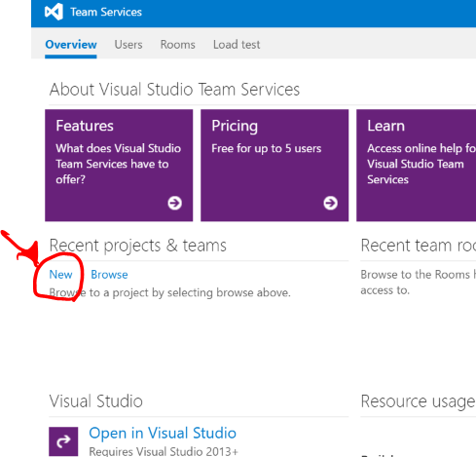Open the Open in Visual Studio link
Screen dimensions: 476x457
pyautogui.click(x=163, y=433)
